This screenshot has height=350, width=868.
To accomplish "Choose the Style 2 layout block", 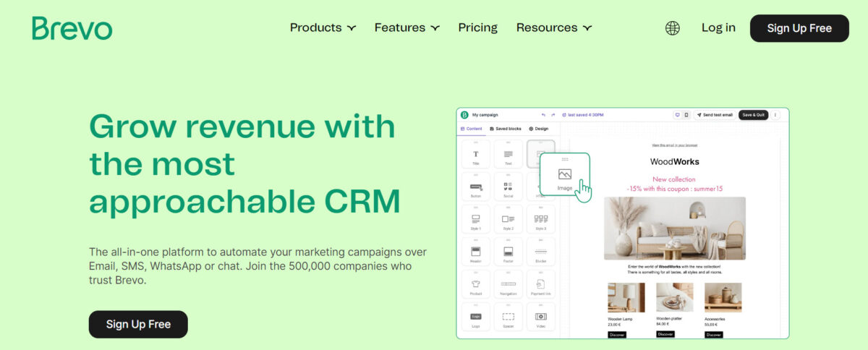I will [x=509, y=220].
